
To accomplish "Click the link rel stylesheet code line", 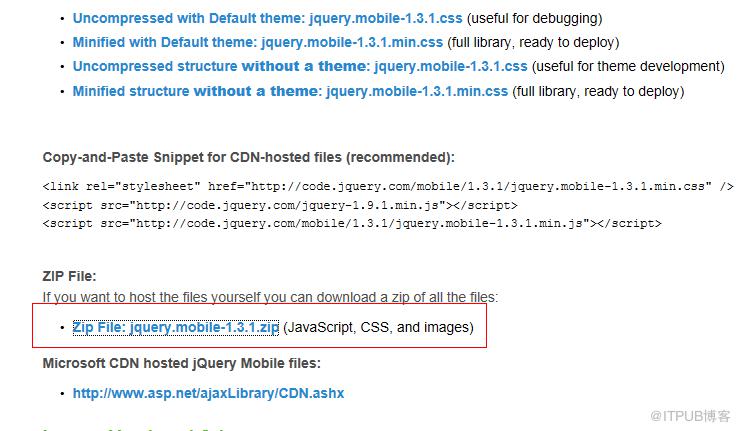I will [x=388, y=186].
